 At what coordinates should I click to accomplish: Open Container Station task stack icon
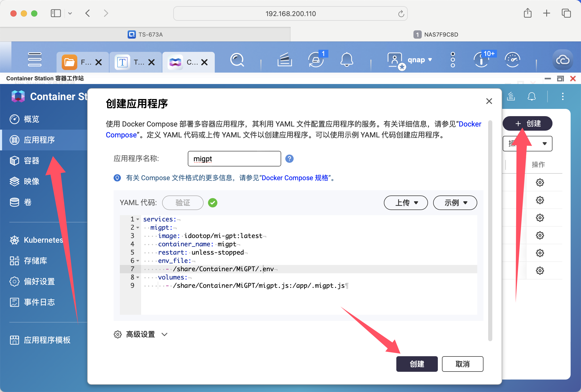pos(511,96)
